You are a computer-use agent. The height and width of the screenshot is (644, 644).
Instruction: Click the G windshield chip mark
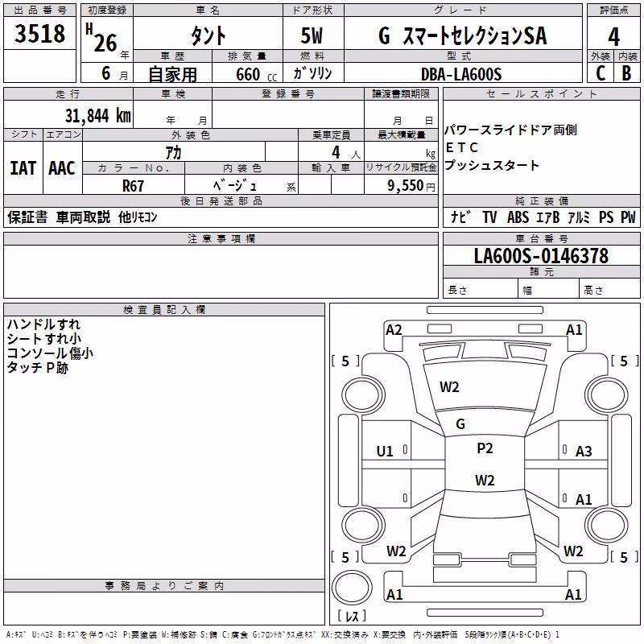click(x=460, y=423)
